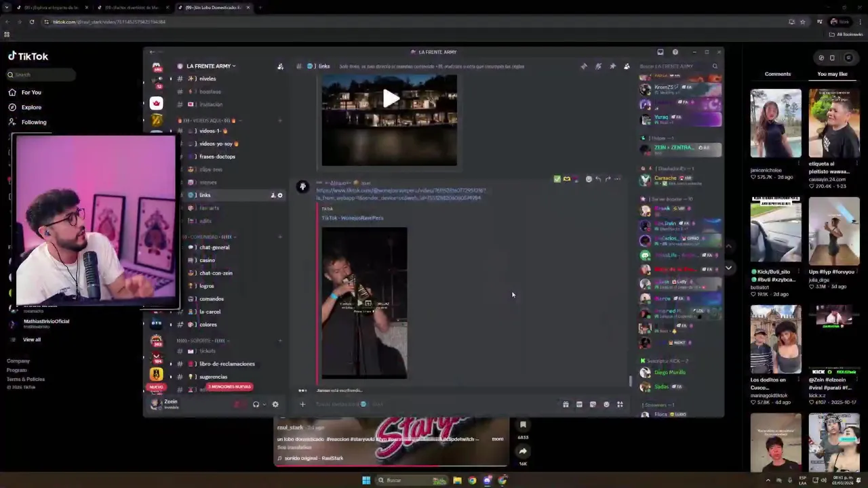Switch to You may like tab
The height and width of the screenshot is (488, 868).
[832, 74]
